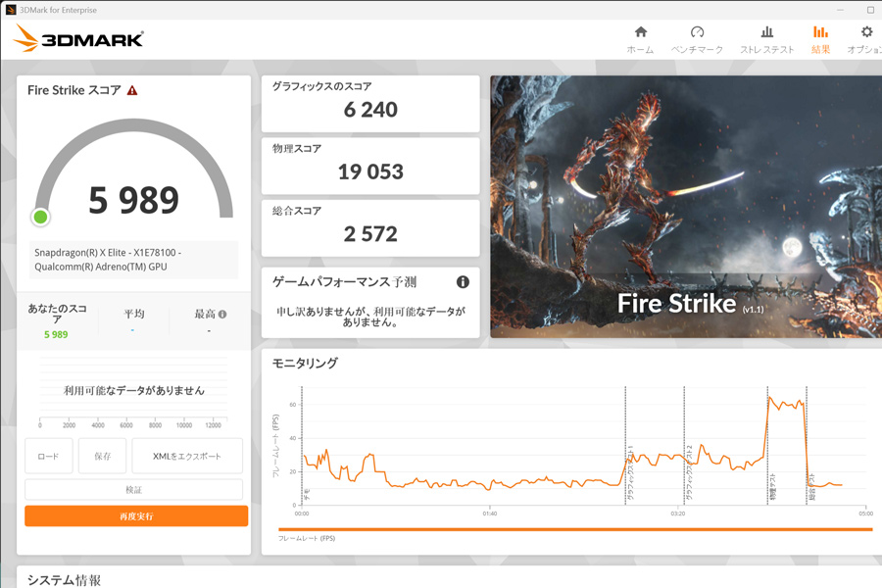Click the orange フレームレート (FPS) legend bar

coord(575,529)
